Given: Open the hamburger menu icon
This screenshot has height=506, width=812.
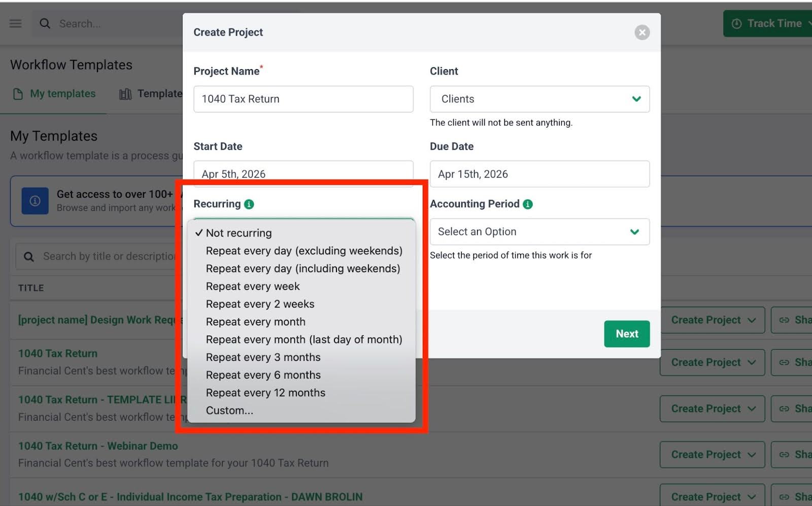Looking at the screenshot, I should 16,24.
